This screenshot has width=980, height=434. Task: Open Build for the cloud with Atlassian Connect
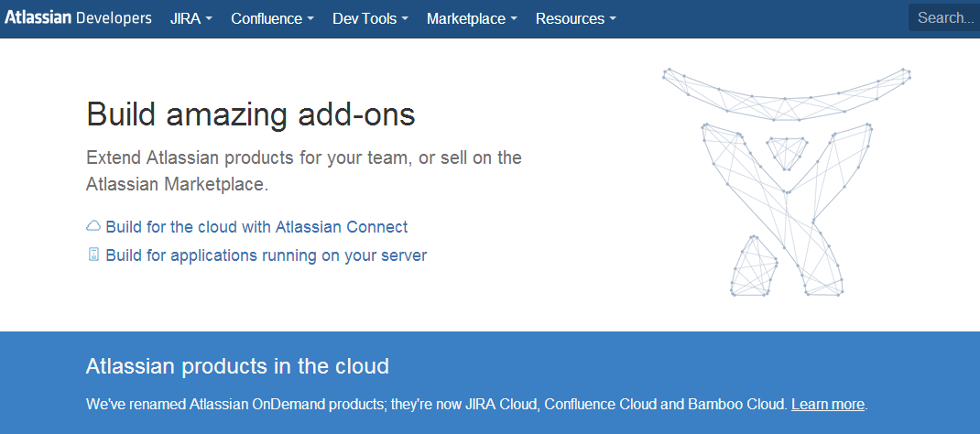point(256,227)
